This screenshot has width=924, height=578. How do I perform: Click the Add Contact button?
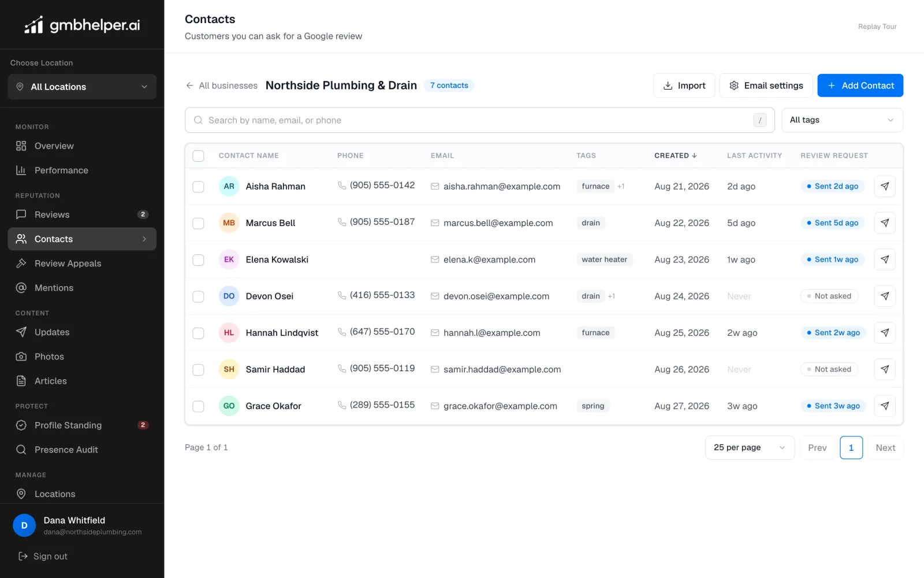pyautogui.click(x=860, y=86)
